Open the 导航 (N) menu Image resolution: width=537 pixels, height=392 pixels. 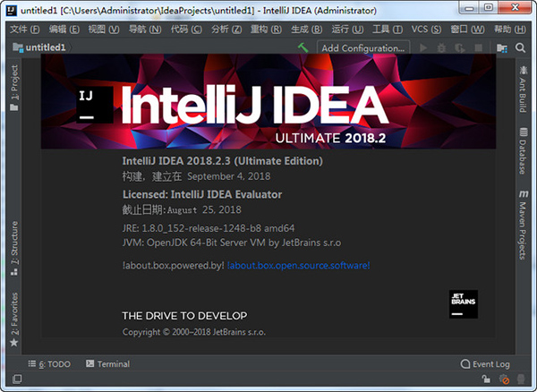145,30
